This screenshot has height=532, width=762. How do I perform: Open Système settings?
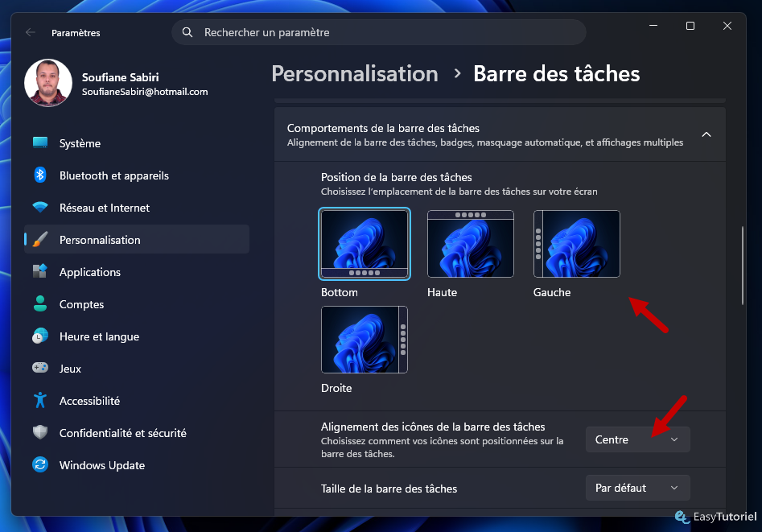coord(137,143)
